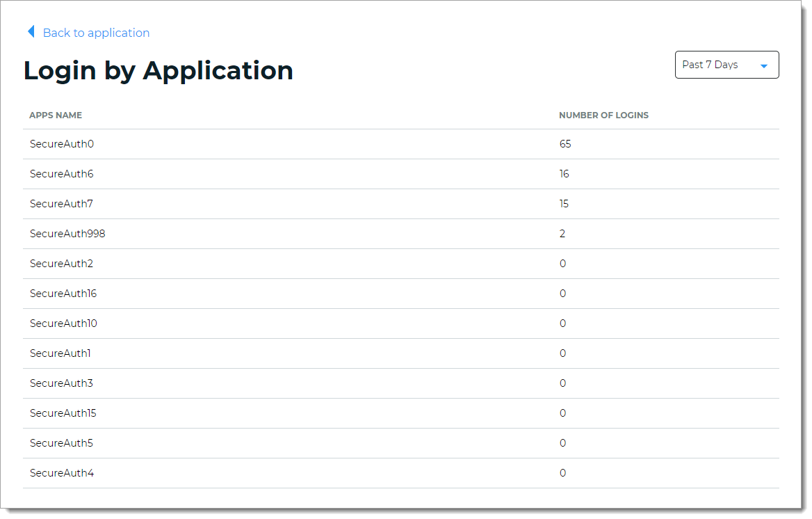Click the APPS NAME column header
The image size is (812, 519).
click(x=56, y=115)
